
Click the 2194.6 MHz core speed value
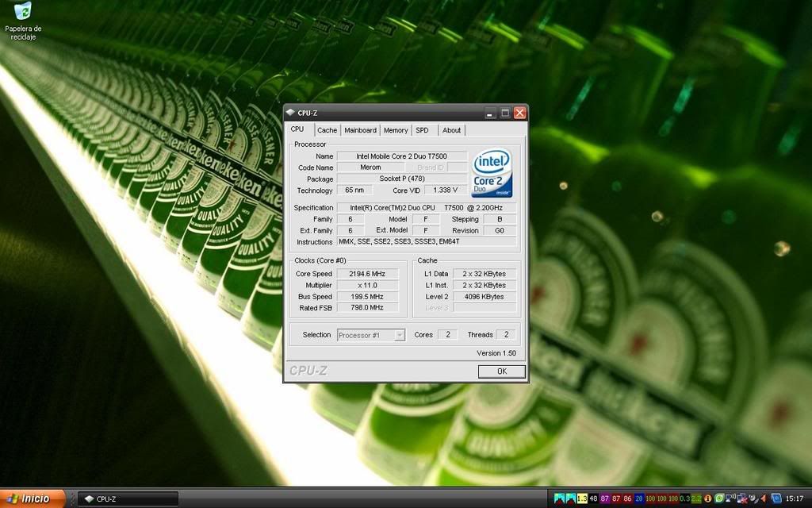click(367, 274)
